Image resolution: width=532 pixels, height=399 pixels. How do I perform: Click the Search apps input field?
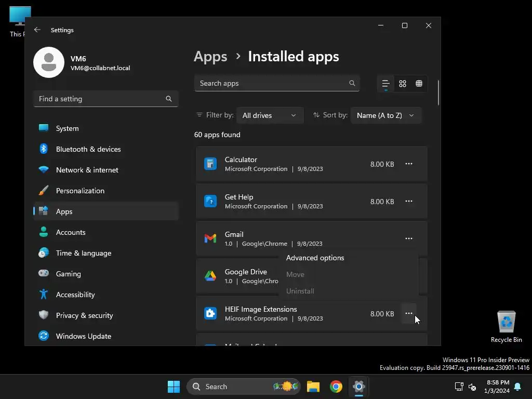click(x=277, y=83)
